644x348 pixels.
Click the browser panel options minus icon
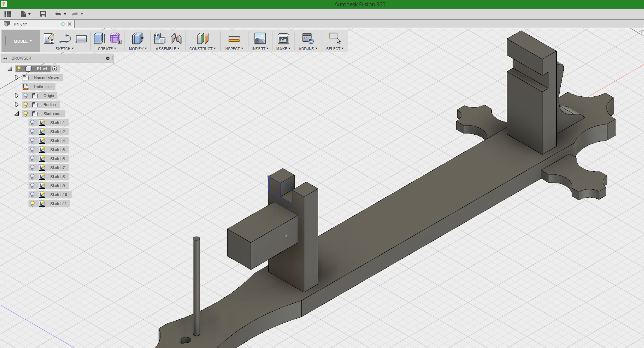[108, 58]
